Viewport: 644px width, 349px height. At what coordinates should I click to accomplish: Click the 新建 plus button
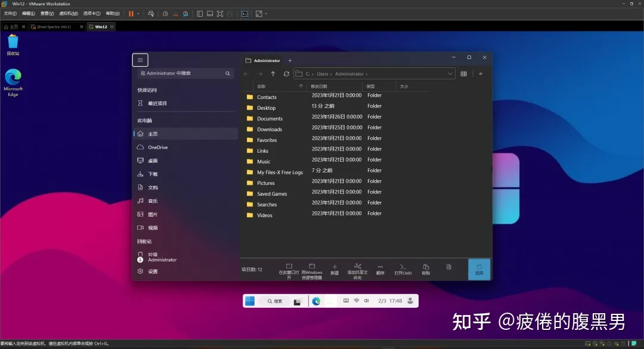335,270
